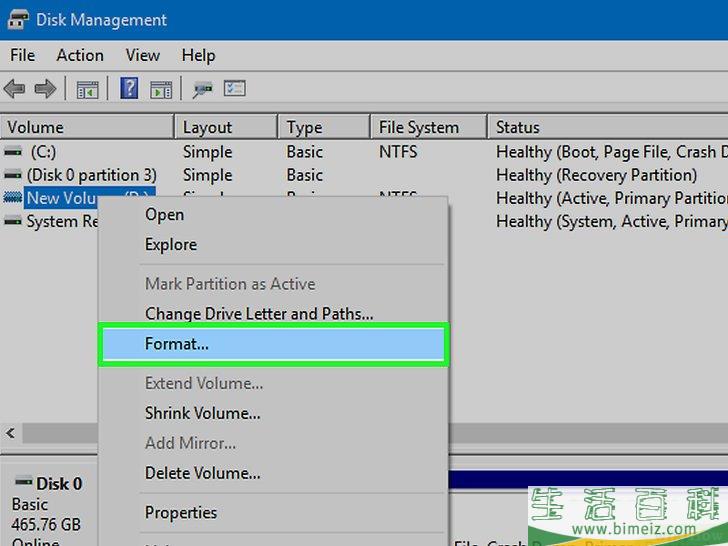Open the File menu
This screenshot has height=546, width=728.
coord(22,55)
